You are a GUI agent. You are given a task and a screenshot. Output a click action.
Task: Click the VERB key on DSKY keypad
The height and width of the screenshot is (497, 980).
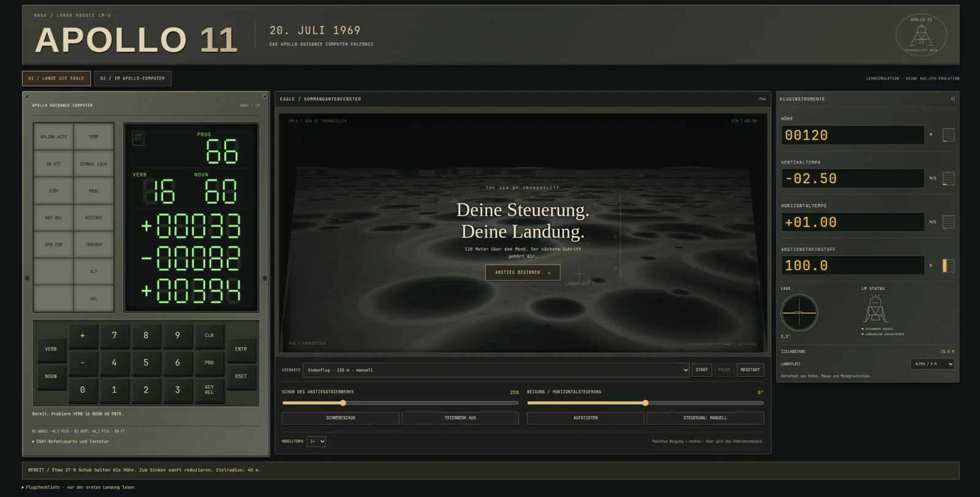(x=51, y=349)
